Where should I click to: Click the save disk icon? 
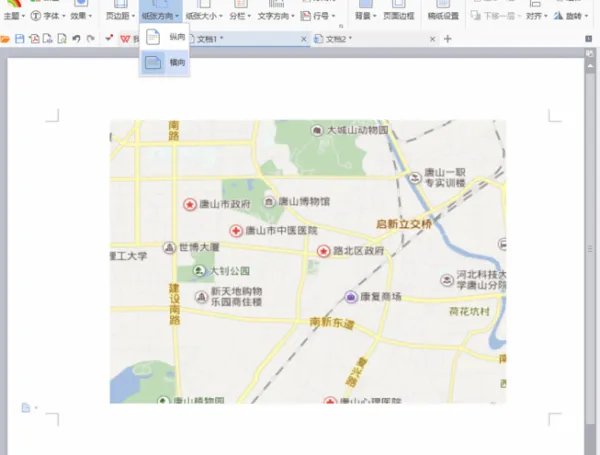(x=20, y=39)
